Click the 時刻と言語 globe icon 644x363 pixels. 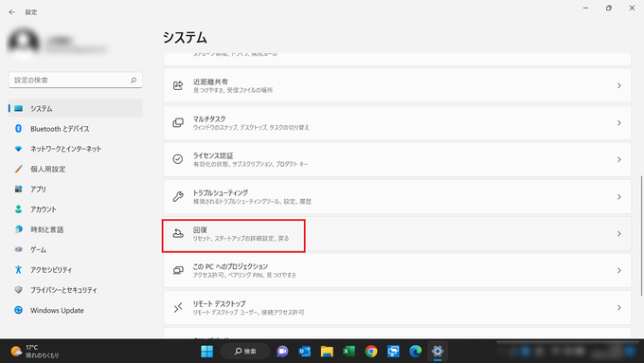19,229
